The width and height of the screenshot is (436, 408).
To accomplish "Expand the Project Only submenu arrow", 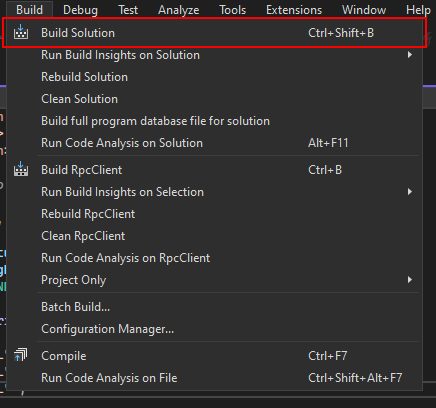I will pos(410,280).
